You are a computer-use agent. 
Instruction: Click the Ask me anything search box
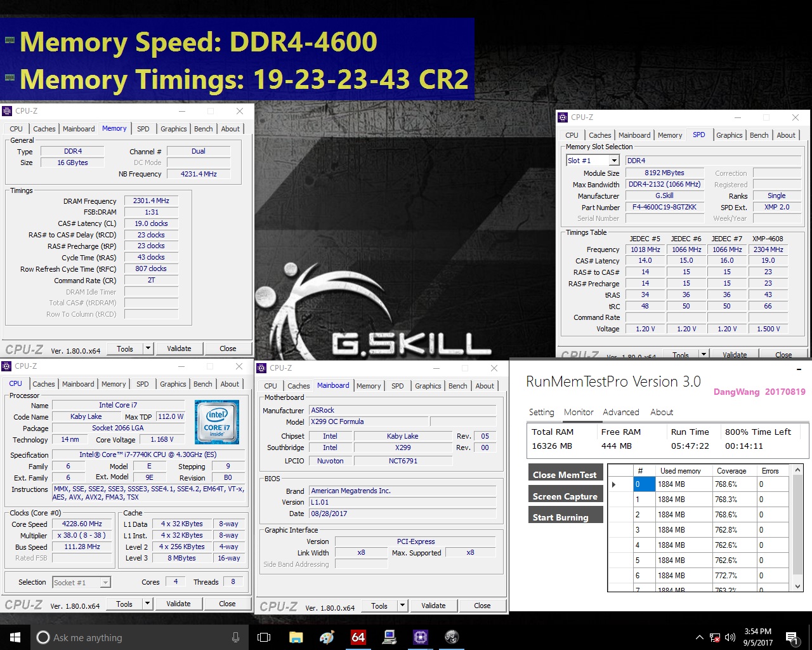point(133,637)
